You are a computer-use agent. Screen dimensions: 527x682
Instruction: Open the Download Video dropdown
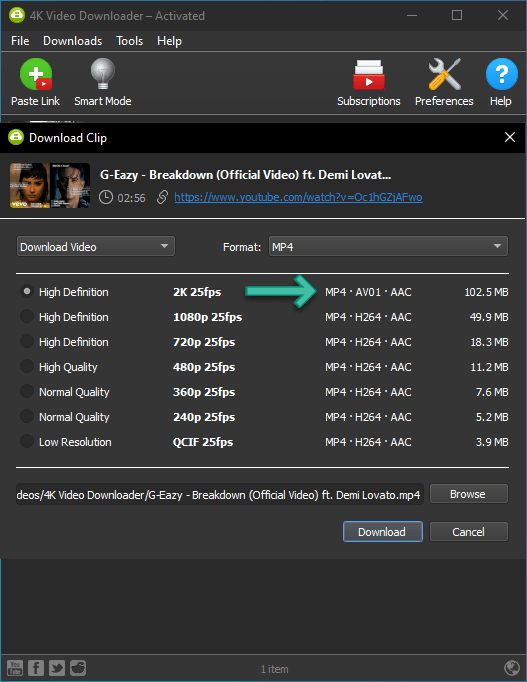click(x=96, y=247)
